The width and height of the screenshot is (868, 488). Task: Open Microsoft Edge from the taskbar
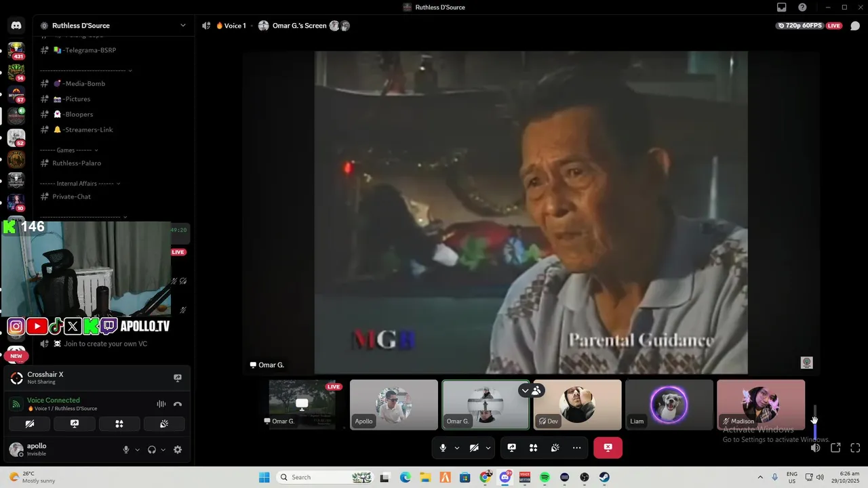406,477
